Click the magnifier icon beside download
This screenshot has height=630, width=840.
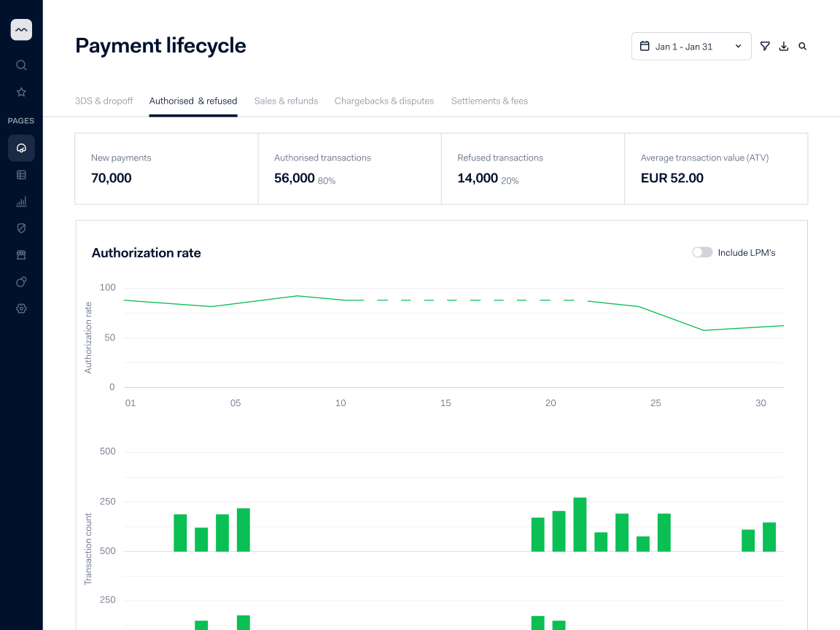point(803,46)
